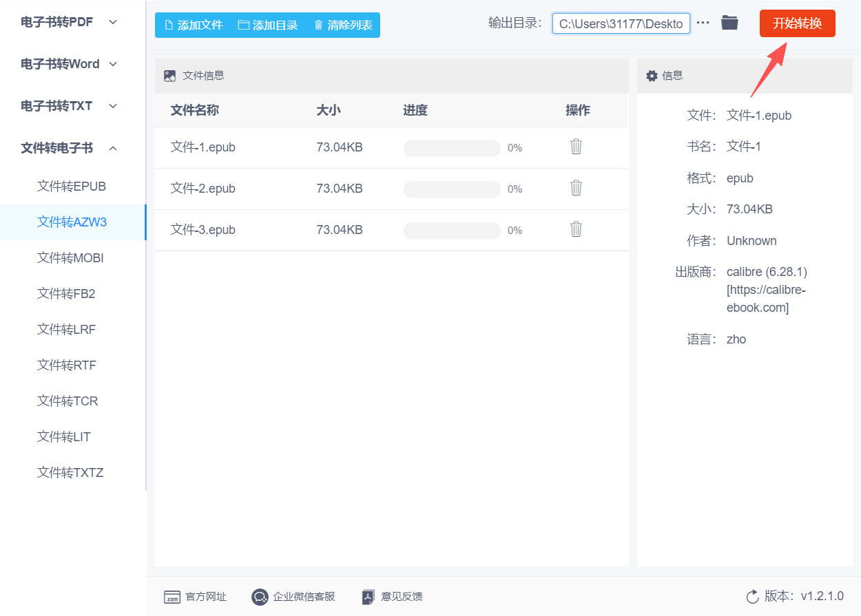
Task: Click 清除列表 to clear file list
Action: 343,25
